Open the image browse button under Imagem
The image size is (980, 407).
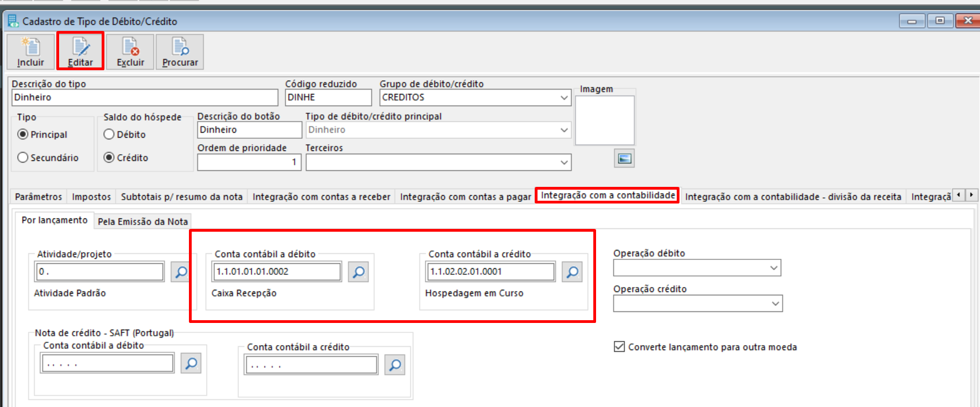pos(624,159)
